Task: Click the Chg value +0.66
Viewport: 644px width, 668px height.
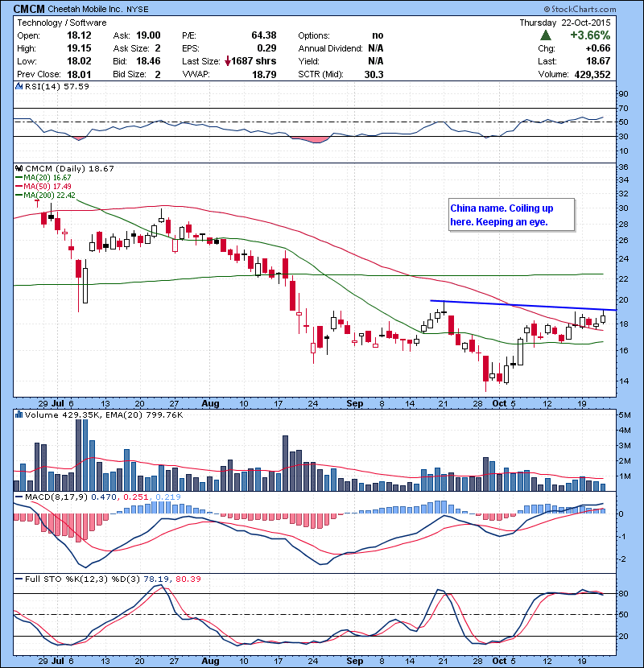Action: point(598,48)
